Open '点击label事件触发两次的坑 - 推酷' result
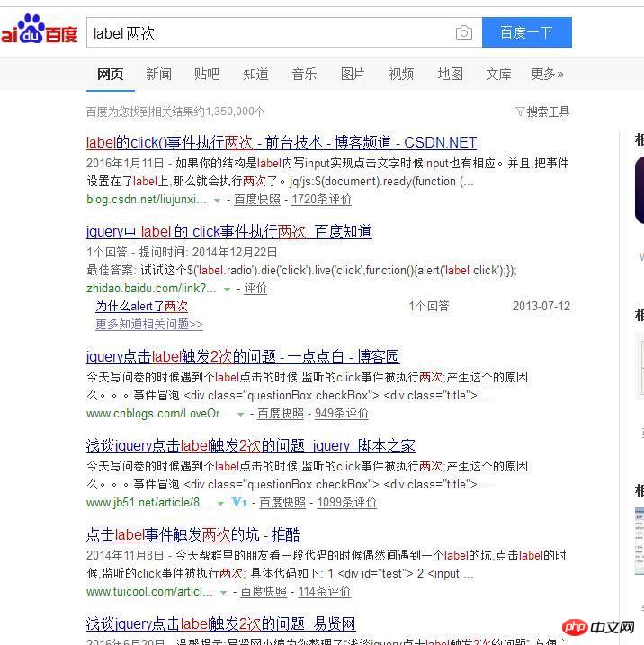The height and width of the screenshot is (645, 644). (x=192, y=534)
